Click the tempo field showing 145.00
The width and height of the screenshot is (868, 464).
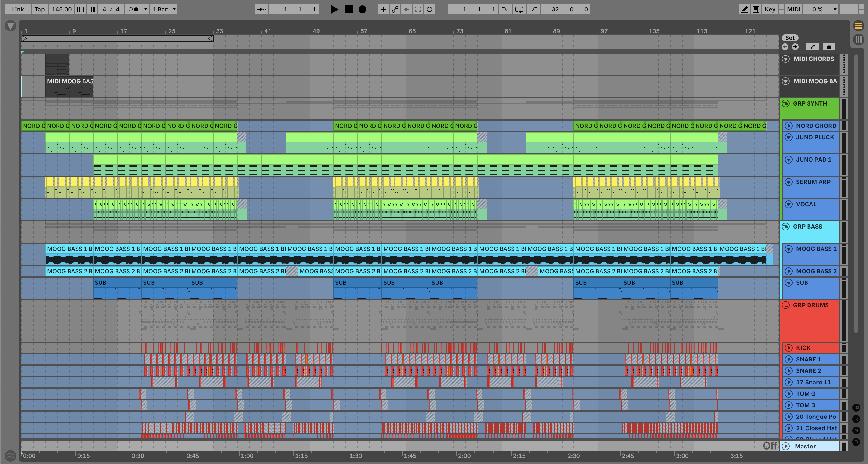point(61,9)
